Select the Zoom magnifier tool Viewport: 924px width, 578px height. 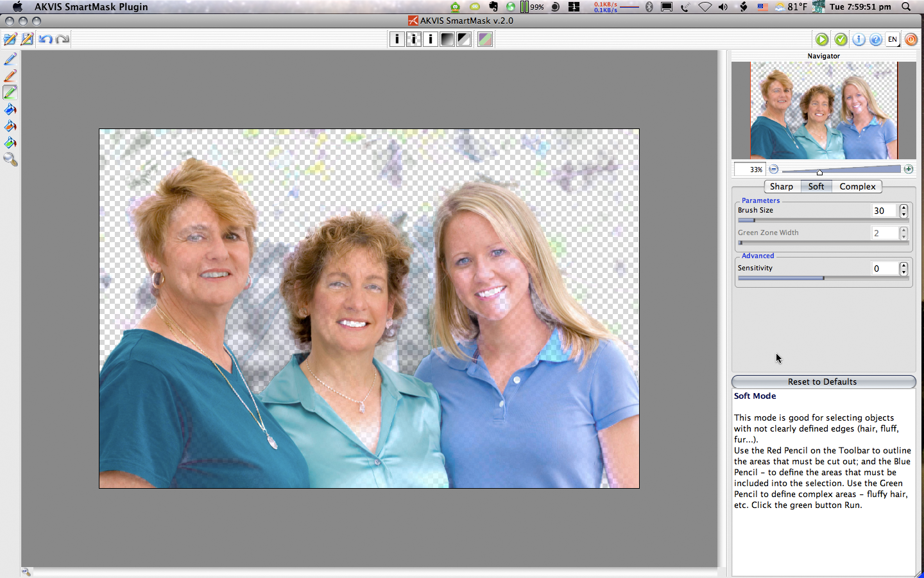point(10,159)
